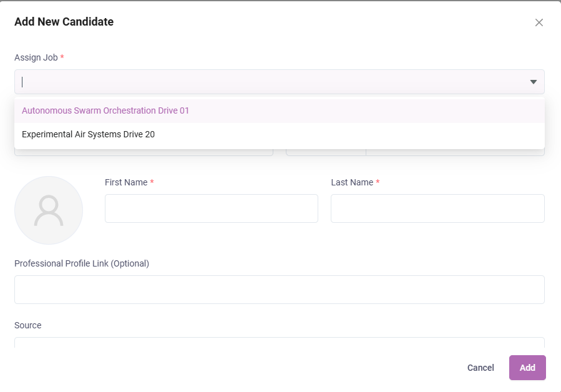The height and width of the screenshot is (392, 561).
Task: Select Autonomous Swarm Orchestration Drive 01 option
Action: (x=280, y=110)
